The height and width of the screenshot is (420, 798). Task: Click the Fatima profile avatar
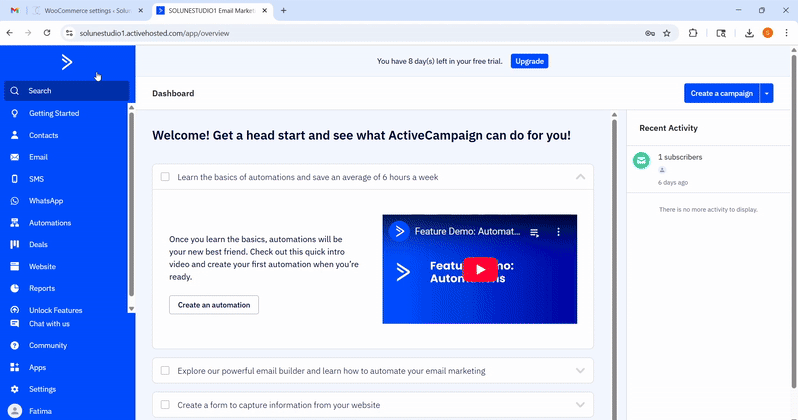point(15,411)
